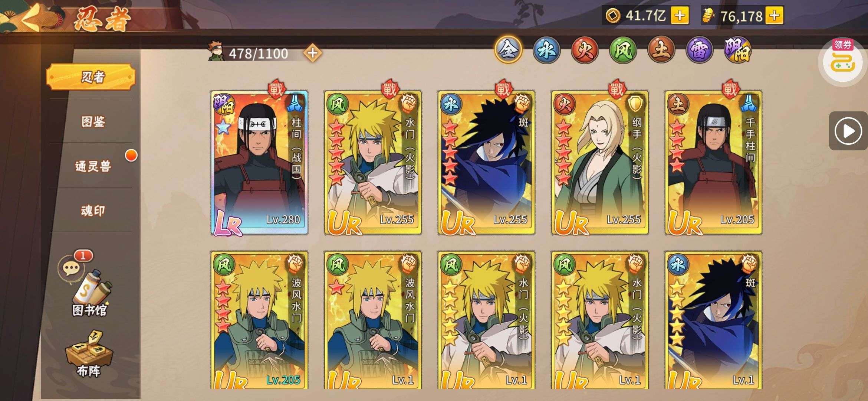The image size is (868, 401).
Task: Add more gold coins with plus button
Action: 680,16
